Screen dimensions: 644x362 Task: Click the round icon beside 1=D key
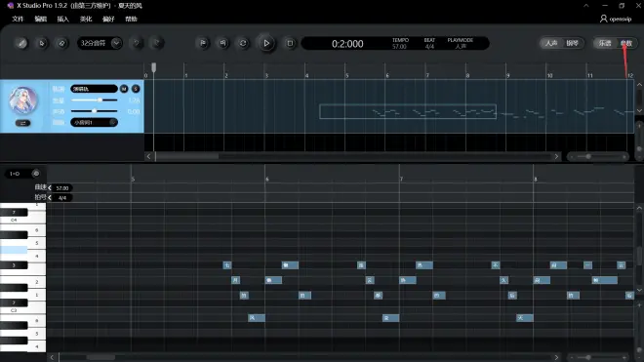pyautogui.click(x=36, y=174)
